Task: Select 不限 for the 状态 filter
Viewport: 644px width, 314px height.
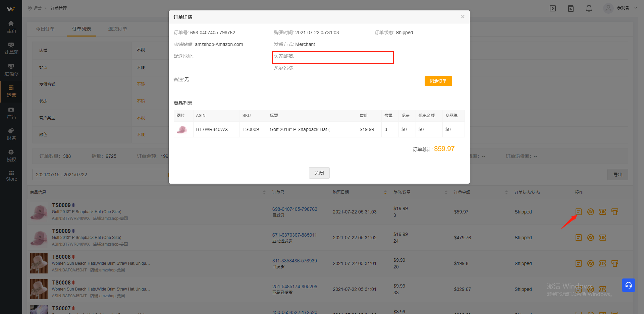Action: 140,101
